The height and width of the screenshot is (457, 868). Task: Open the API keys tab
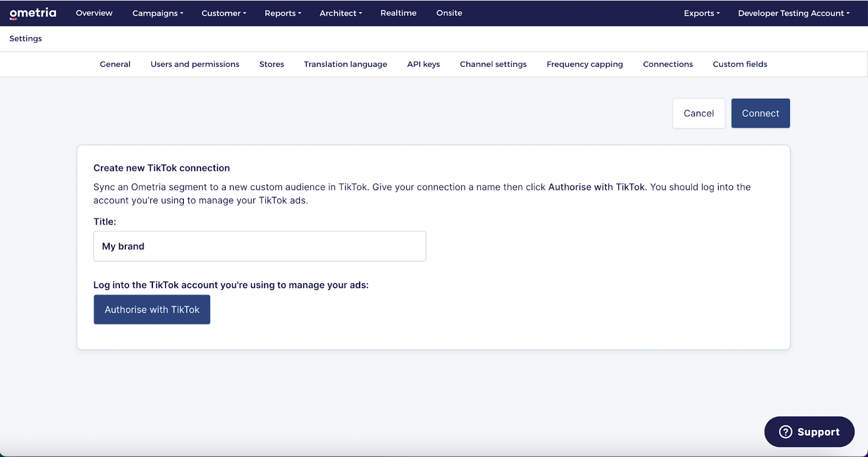coord(424,64)
